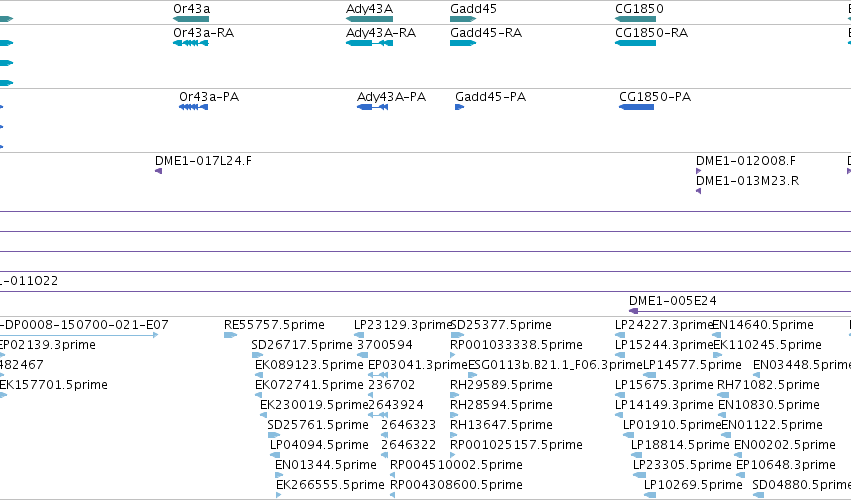Select the Ady43A gene arrow glyph
This screenshot has width=851, height=500.
point(370,19)
